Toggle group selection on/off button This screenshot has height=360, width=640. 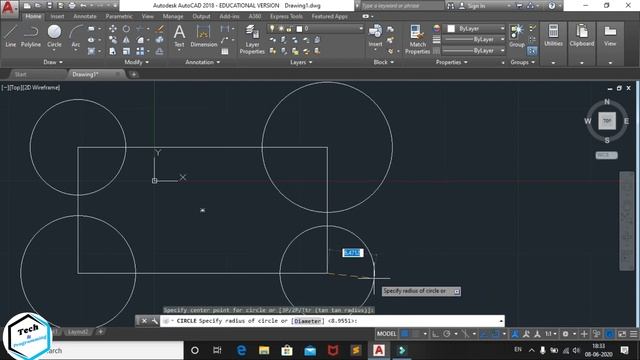coord(532,51)
